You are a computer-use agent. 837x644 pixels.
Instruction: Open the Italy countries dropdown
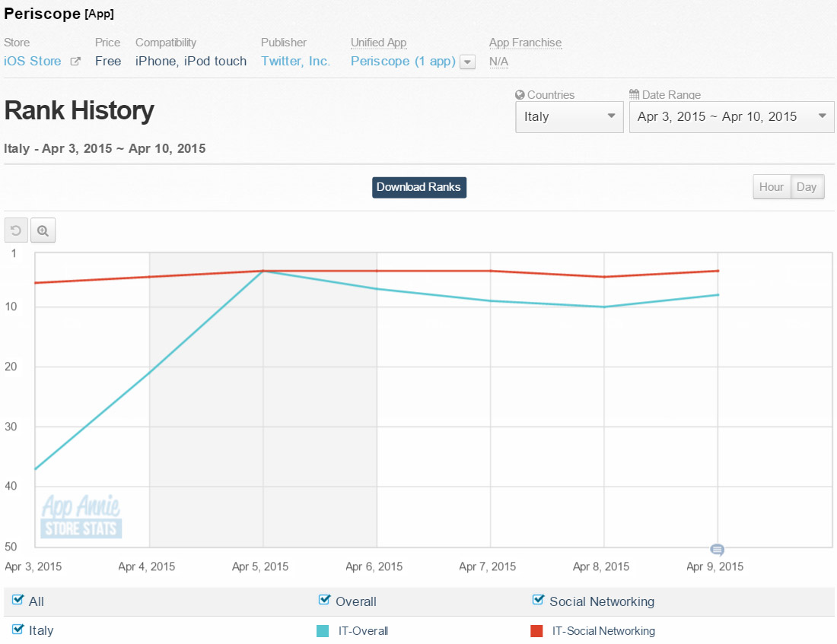[x=569, y=117]
